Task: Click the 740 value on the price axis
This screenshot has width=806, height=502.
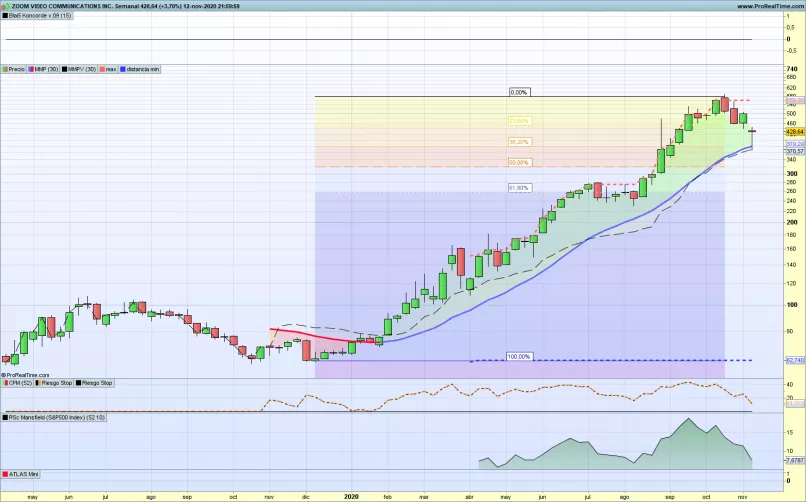Action: pyautogui.click(x=792, y=69)
